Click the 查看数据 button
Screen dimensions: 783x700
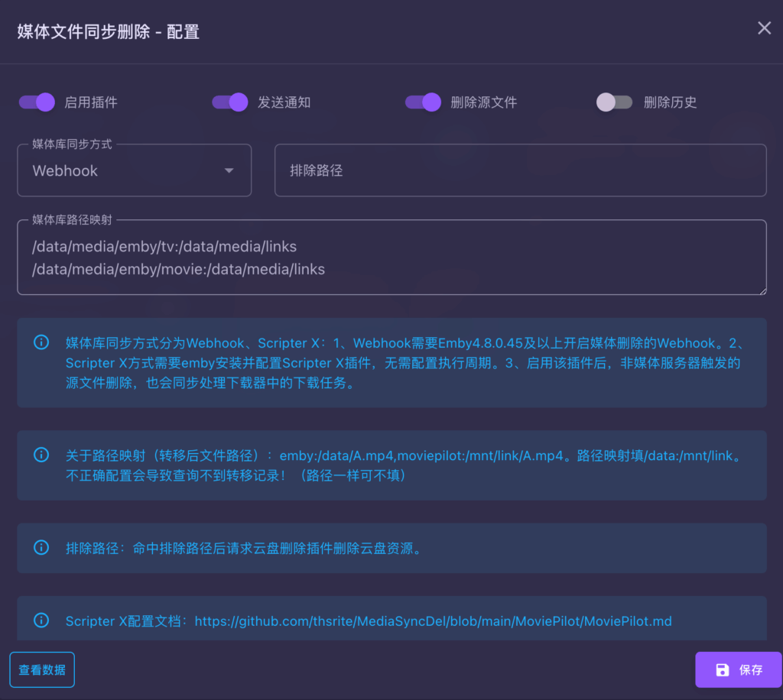tap(42, 670)
